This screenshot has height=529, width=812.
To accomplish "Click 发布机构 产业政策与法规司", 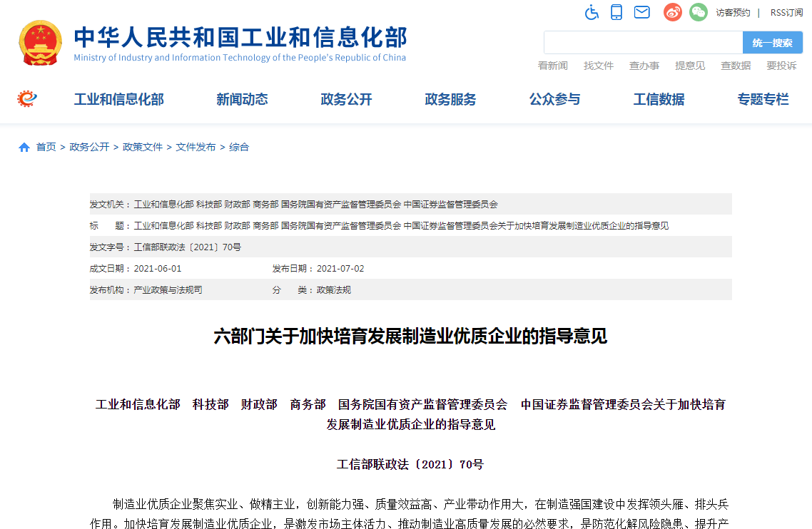I will click(x=146, y=290).
